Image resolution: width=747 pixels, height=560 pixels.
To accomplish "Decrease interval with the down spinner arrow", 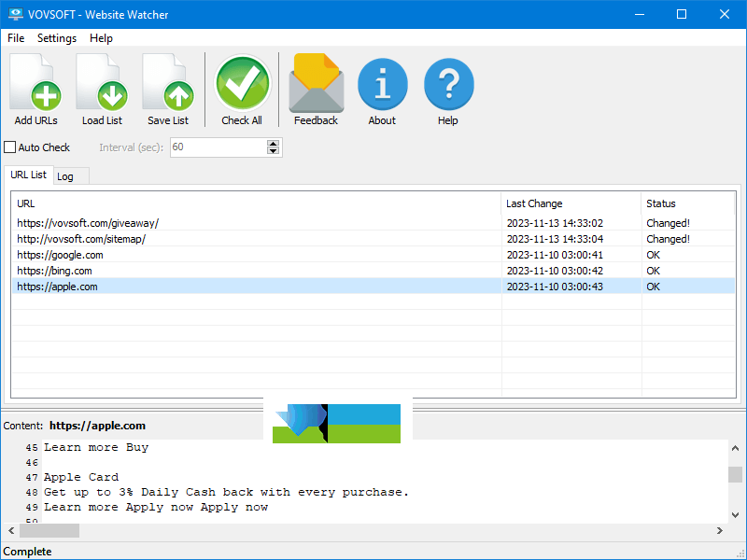I will (273, 151).
